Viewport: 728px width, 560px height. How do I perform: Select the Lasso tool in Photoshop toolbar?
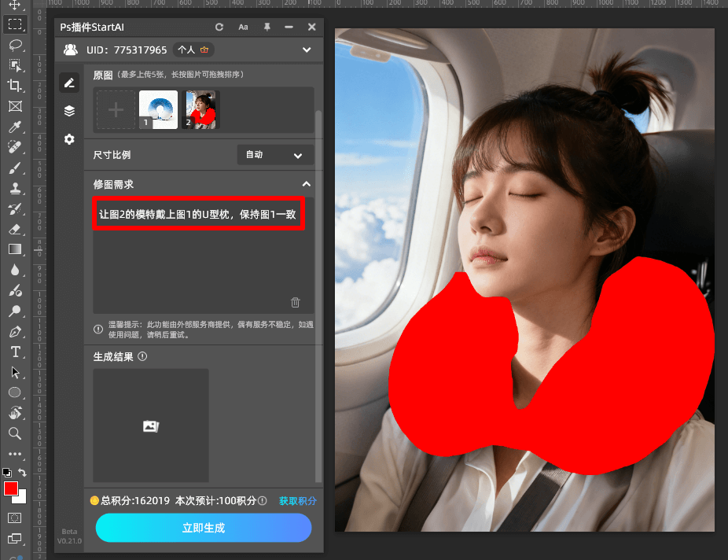click(x=16, y=46)
